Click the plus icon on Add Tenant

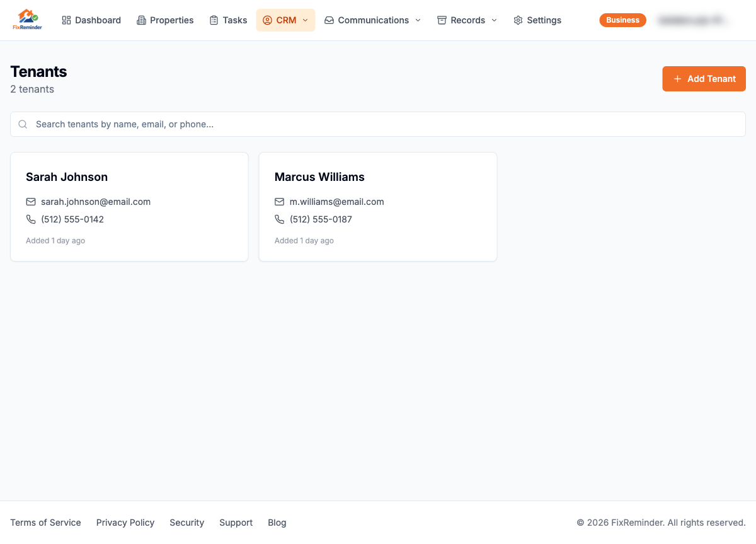click(677, 79)
